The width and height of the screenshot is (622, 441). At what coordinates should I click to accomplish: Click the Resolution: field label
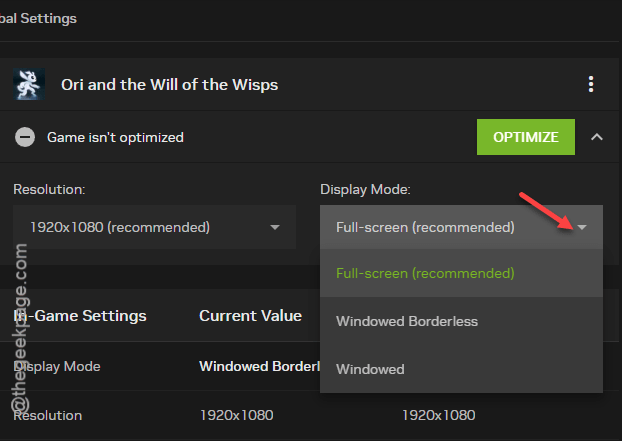pos(49,190)
